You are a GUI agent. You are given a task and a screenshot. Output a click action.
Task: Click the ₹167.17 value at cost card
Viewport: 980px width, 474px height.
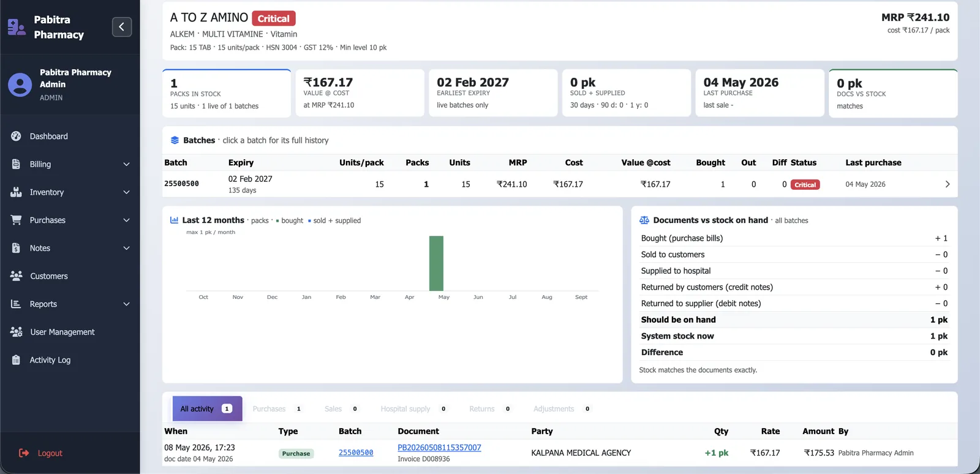coord(360,92)
